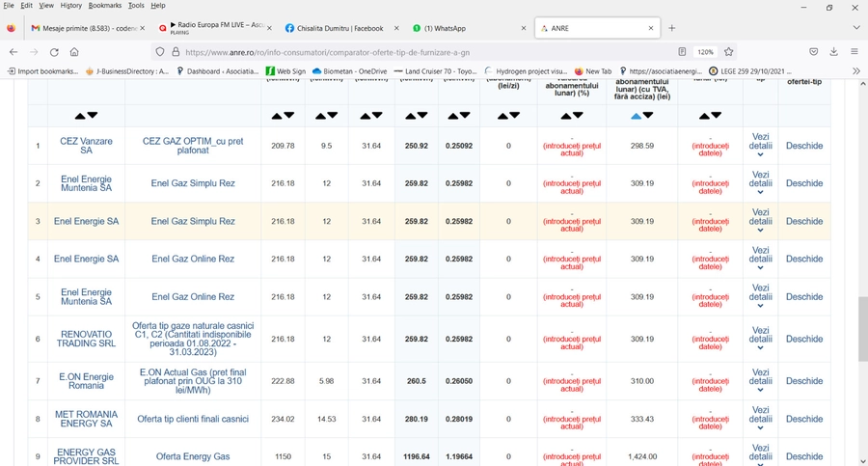Open Deschide link for MET Romania Energy

coord(803,419)
